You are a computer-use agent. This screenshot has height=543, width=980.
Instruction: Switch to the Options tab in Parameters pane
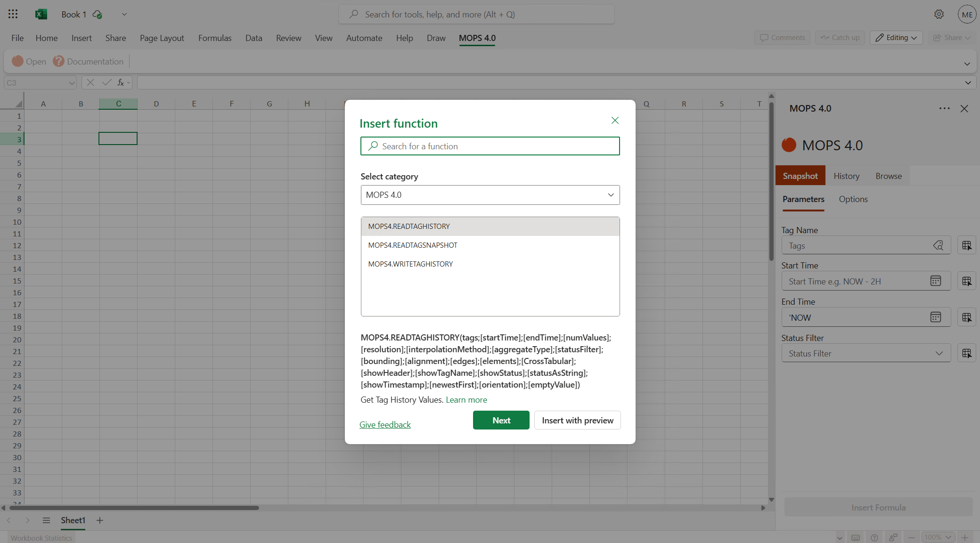(x=853, y=199)
